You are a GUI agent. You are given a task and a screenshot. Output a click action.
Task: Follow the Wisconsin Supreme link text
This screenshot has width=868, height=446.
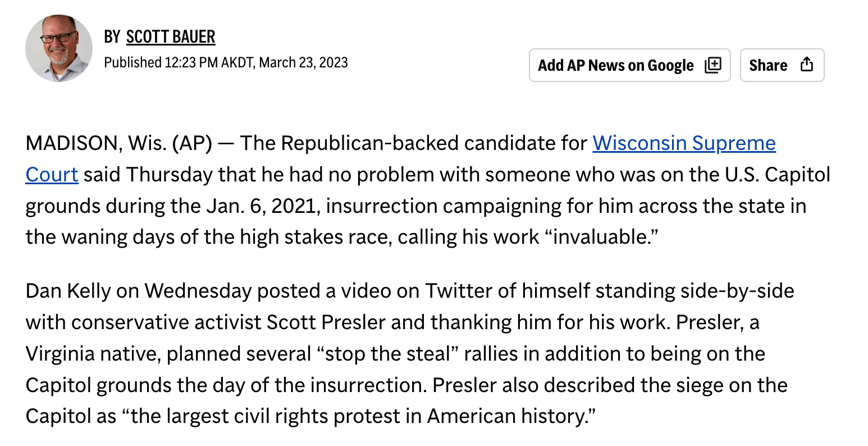(684, 143)
